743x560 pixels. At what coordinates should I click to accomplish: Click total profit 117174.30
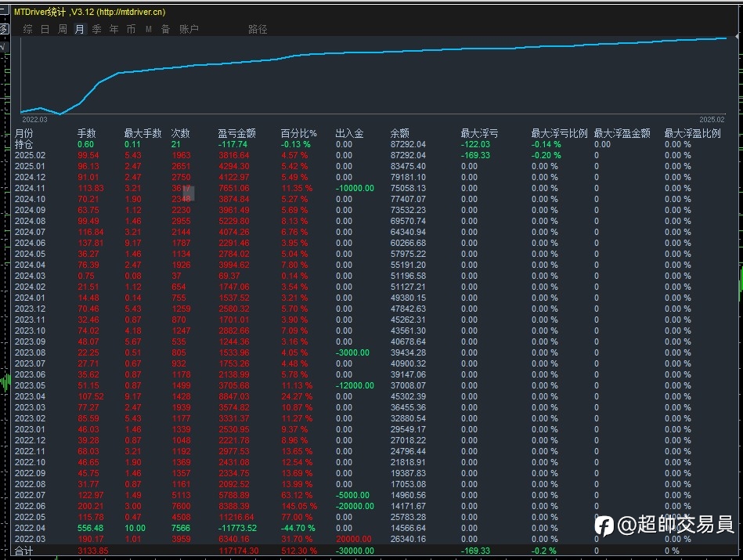pyautogui.click(x=238, y=551)
